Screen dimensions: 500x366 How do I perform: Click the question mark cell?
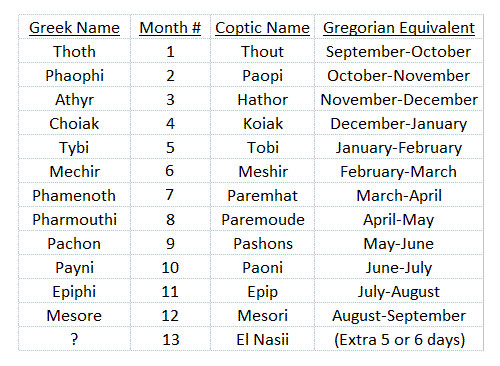[x=74, y=339]
